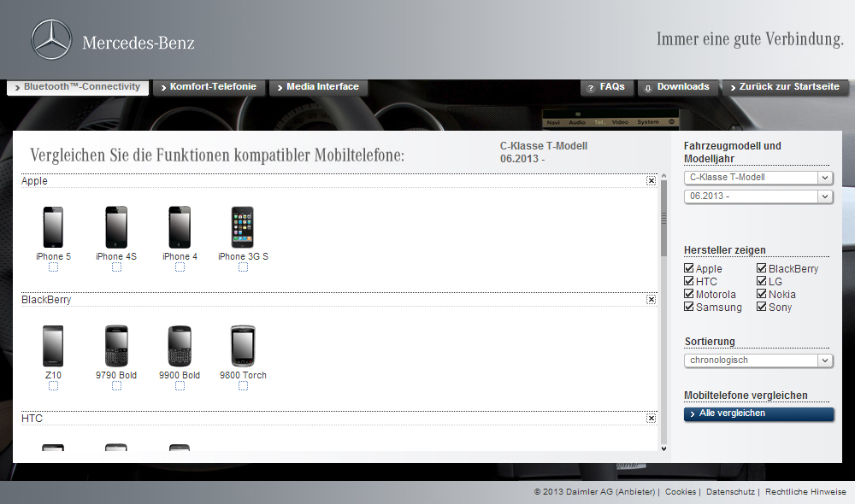Click the phone list scrollbar down arrow
Viewport: 855px width, 504px height.
pos(663,448)
